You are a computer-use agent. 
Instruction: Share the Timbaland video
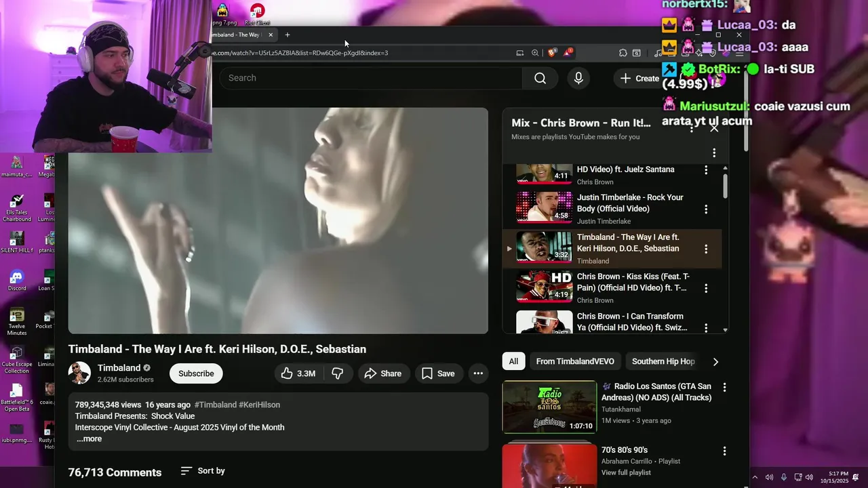382,373
